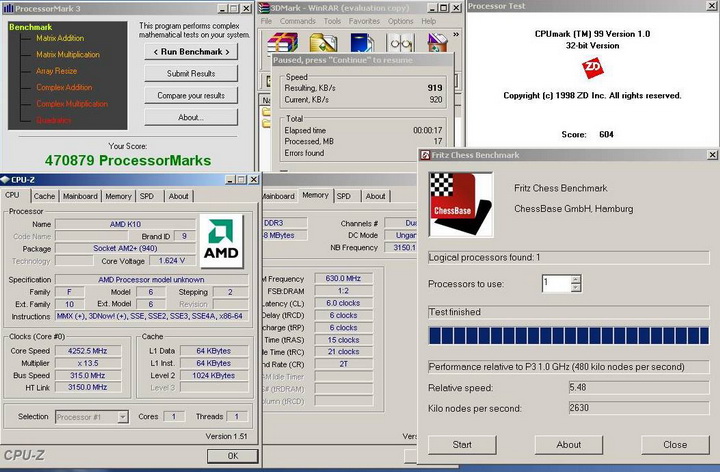
Task: Click Start in Fritz Chess Benchmark
Action: [462, 444]
